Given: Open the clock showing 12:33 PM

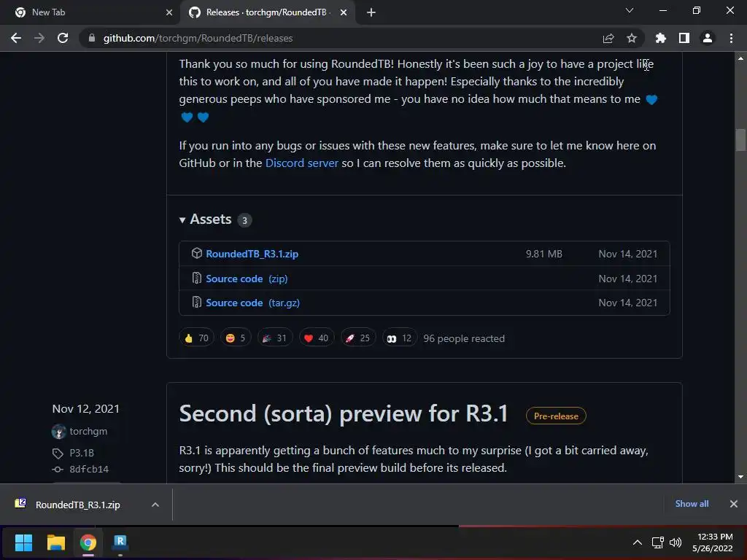Looking at the screenshot, I should click(x=713, y=542).
